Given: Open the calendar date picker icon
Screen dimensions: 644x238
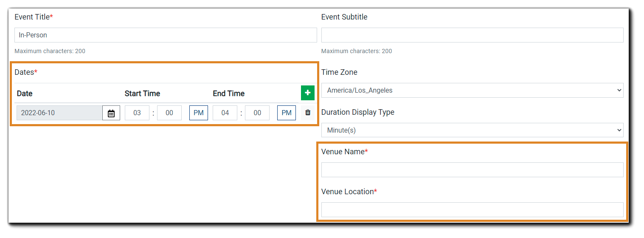Looking at the screenshot, I should click(x=111, y=113).
